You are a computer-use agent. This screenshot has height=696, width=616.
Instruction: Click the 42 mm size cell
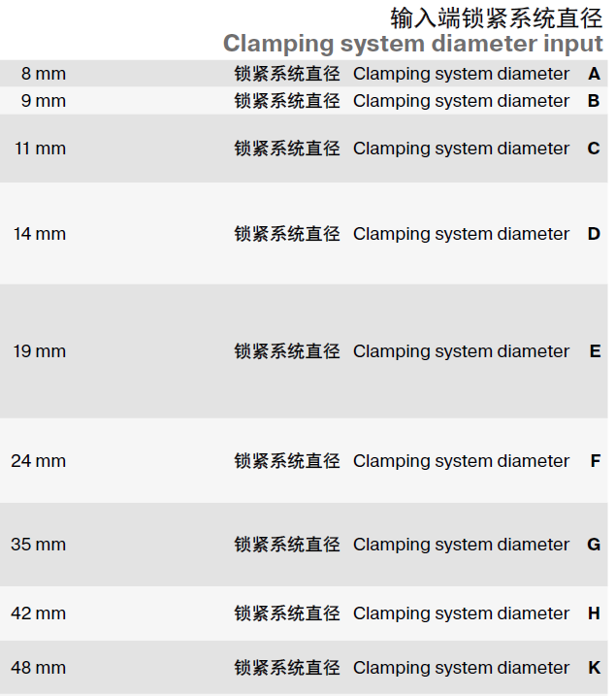click(x=39, y=613)
